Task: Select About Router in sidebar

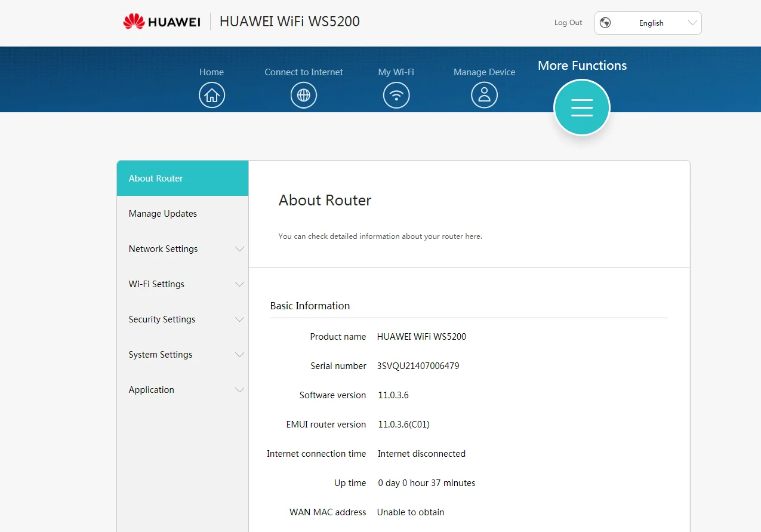Action: [x=183, y=179]
